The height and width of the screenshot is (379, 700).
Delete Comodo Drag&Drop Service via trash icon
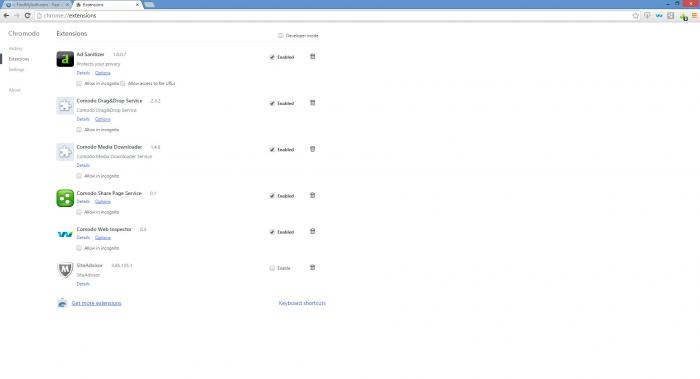click(312, 103)
